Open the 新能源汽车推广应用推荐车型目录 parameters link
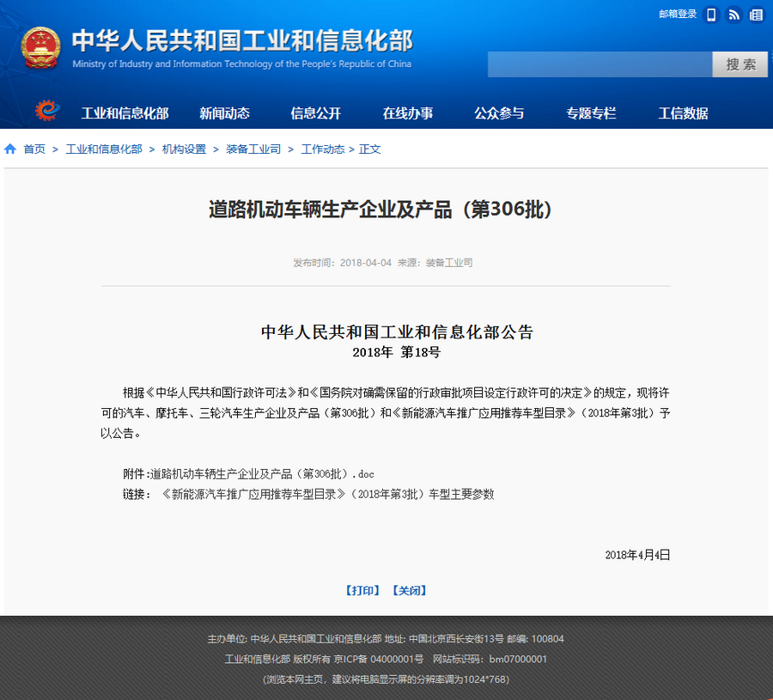 click(x=328, y=495)
